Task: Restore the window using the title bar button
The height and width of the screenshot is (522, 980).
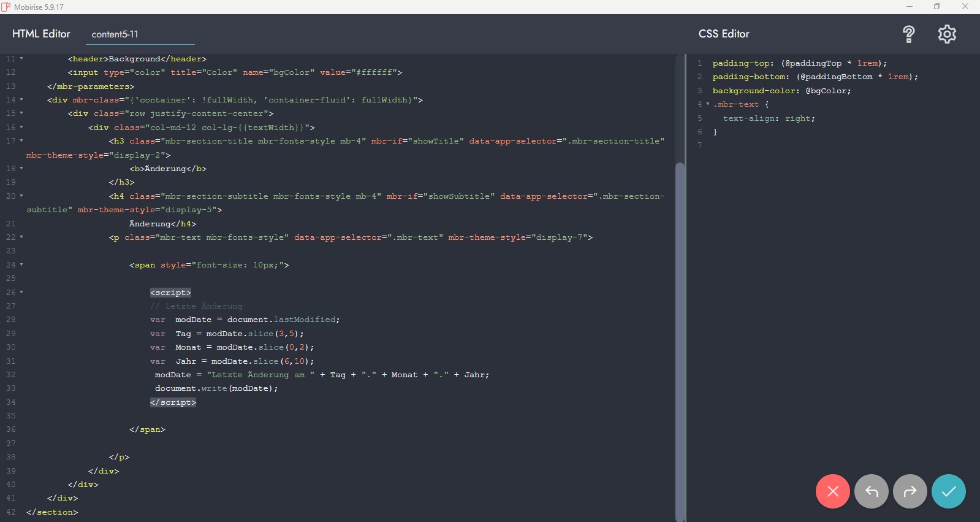Action: click(x=936, y=7)
